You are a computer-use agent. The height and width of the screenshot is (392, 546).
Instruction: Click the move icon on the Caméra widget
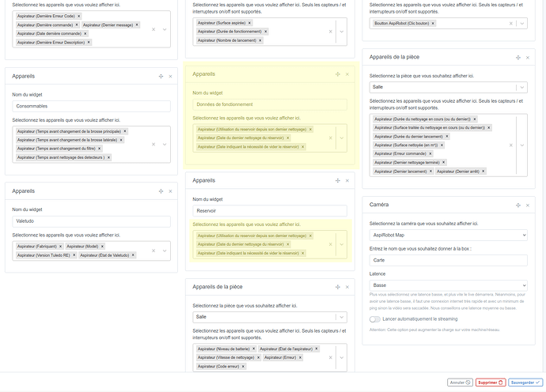[517, 205]
